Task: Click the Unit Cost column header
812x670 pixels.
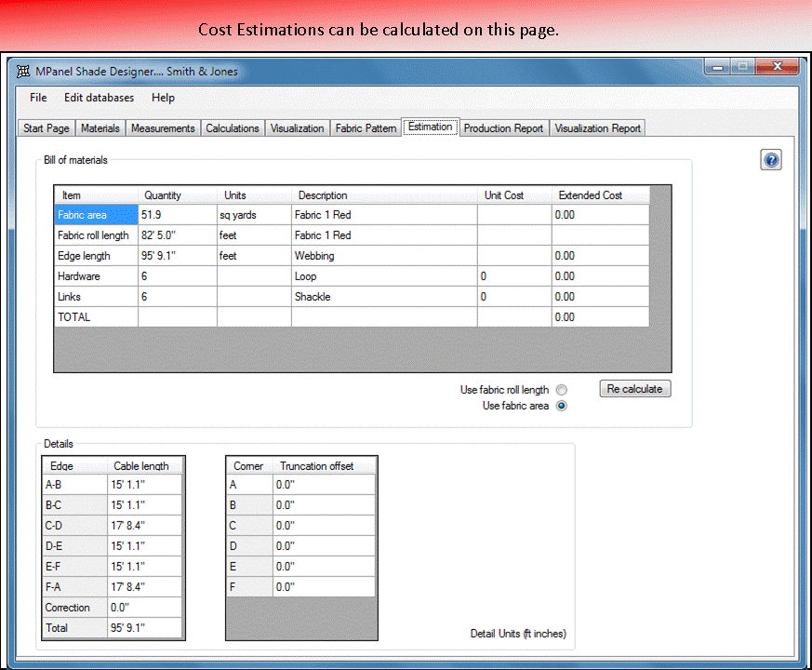Action: click(x=514, y=195)
